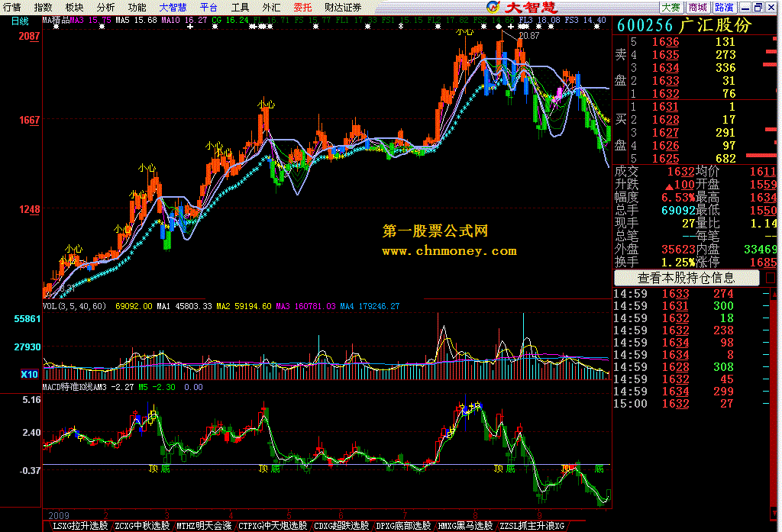This screenshot has width=782, height=532.
Task: Click the 外盘 value 35623
Action: click(x=678, y=250)
